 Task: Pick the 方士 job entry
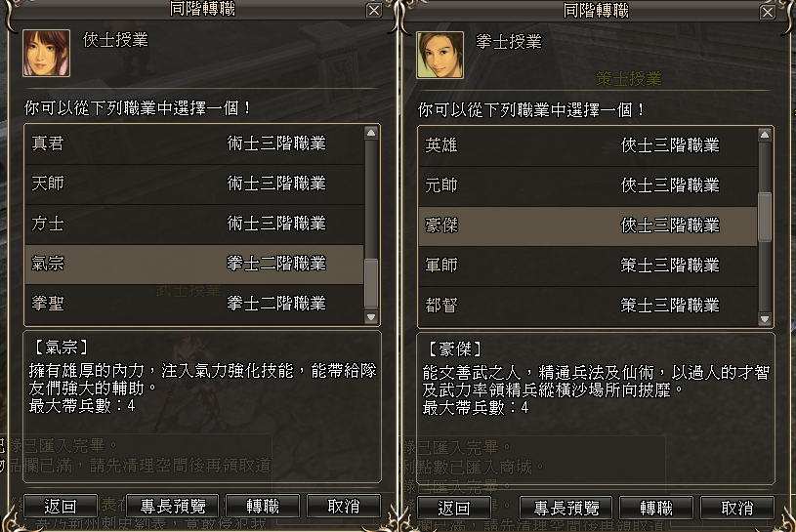pos(193,224)
